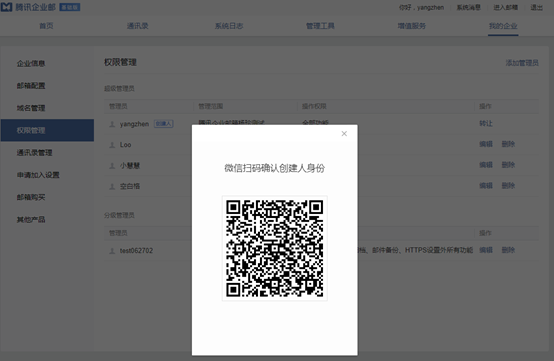Edit the 空白格 administrator
Viewport: 554px width, 361px height.
[486, 186]
